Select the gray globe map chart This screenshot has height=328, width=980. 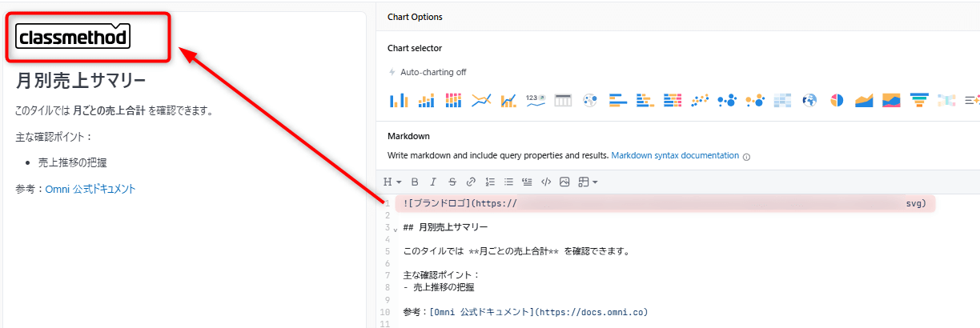591,101
